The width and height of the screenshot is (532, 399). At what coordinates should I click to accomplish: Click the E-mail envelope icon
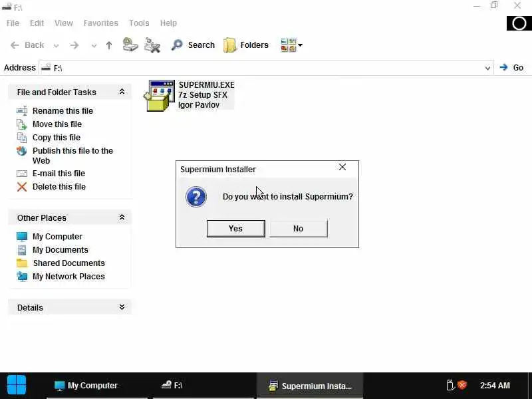22,174
